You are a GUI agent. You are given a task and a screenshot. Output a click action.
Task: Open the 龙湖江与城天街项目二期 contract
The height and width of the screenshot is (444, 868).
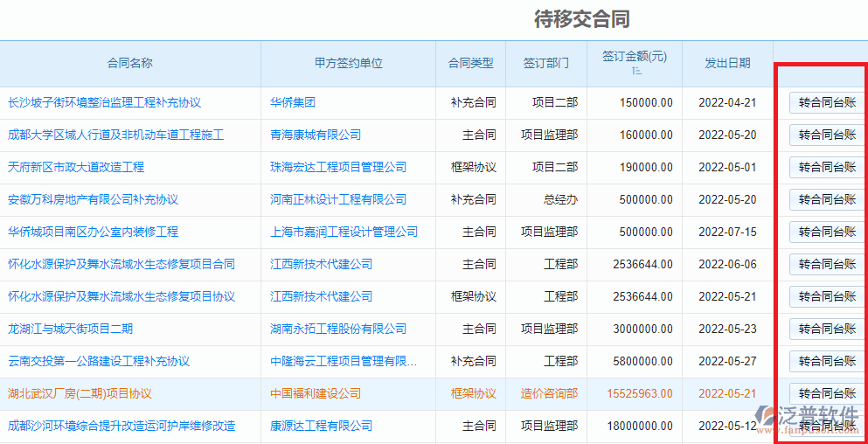(x=70, y=329)
